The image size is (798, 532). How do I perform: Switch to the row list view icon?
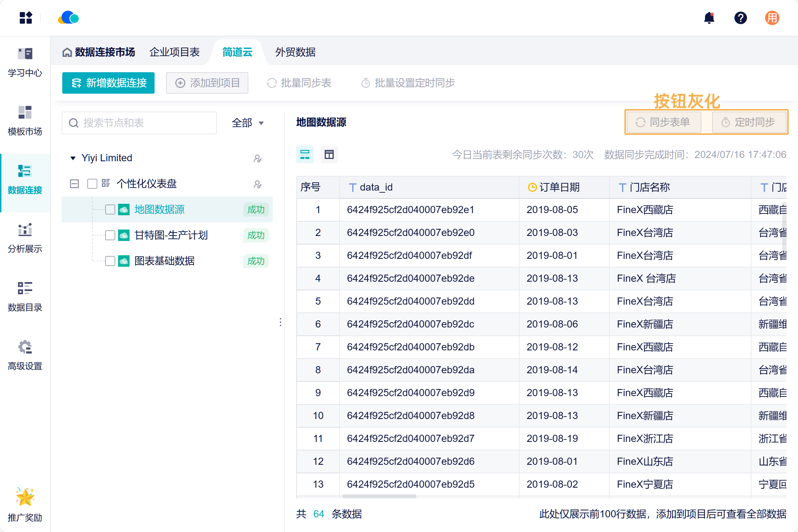pyautogui.click(x=305, y=154)
